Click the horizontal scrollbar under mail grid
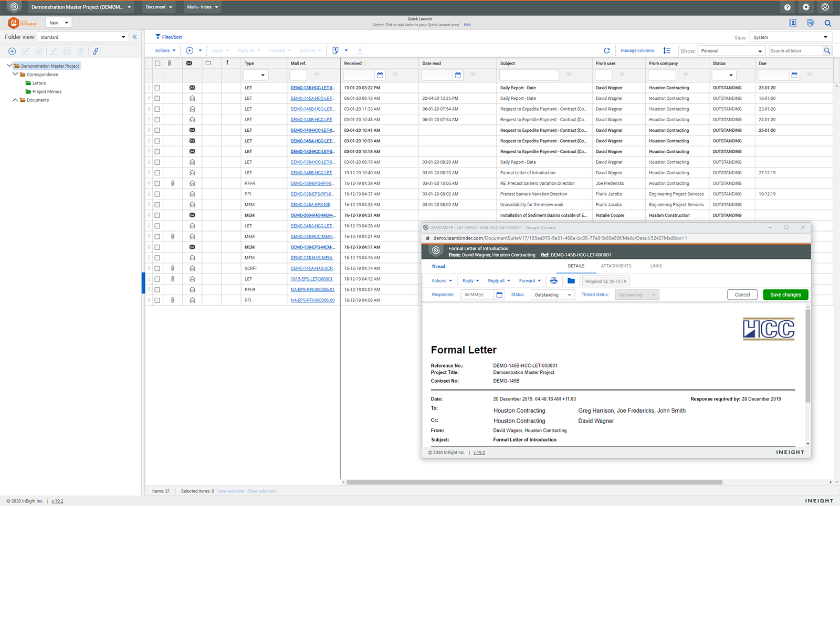This screenshot has height=630, width=840. (534, 482)
